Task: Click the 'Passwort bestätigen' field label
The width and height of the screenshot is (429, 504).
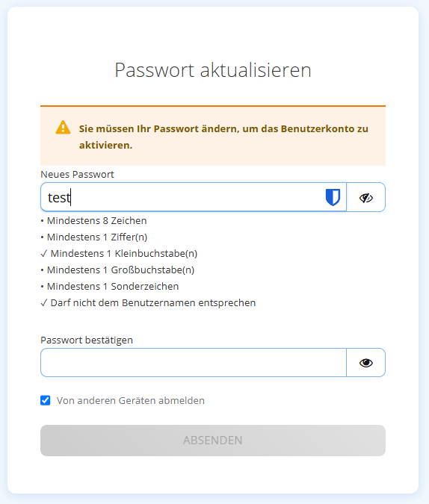Action: [87, 340]
